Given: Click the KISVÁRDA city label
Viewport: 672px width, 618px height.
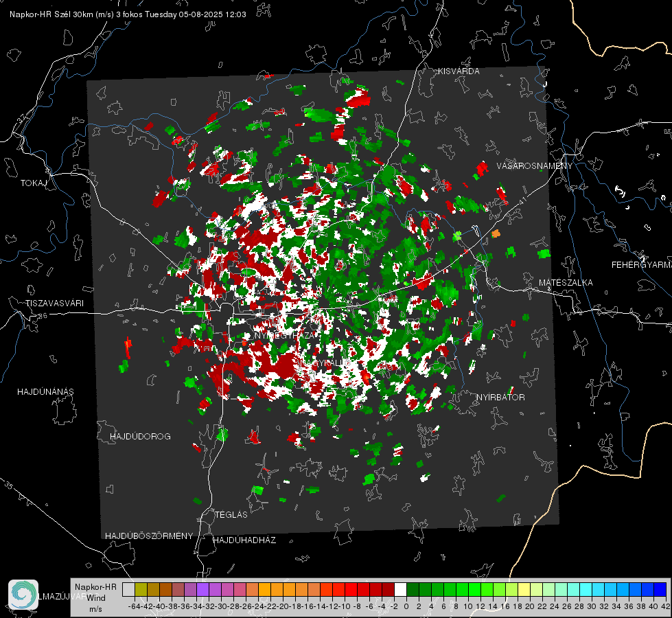Looking at the screenshot, I should 459,71.
